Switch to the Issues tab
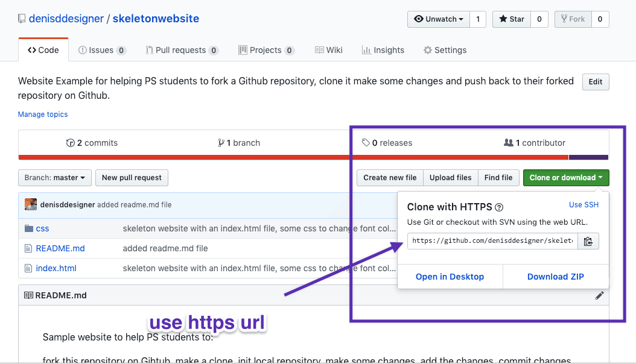 click(x=101, y=50)
